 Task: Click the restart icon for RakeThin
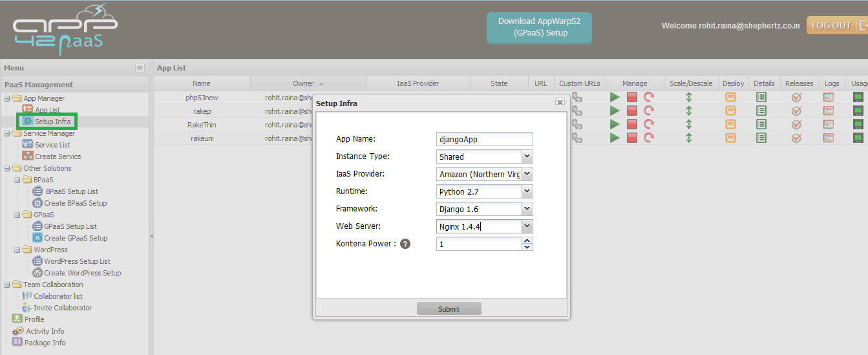click(x=649, y=124)
